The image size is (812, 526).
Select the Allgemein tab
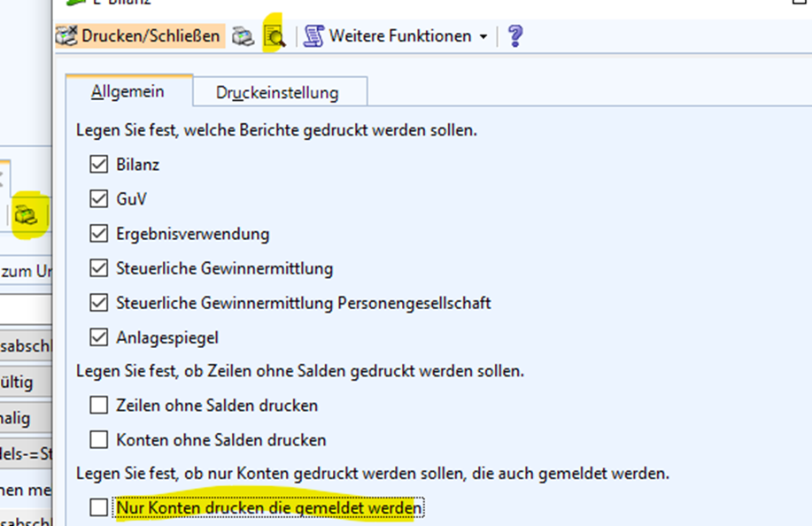pos(128,92)
